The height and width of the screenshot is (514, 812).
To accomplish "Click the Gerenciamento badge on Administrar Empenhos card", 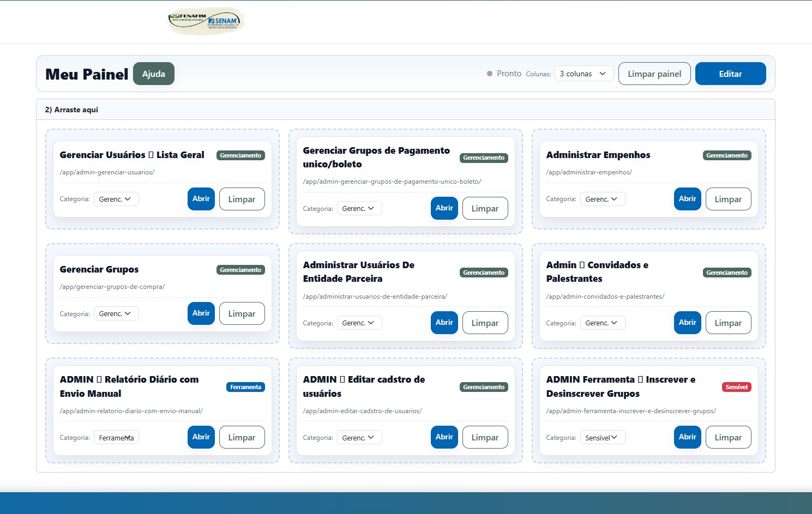I will pos(727,155).
